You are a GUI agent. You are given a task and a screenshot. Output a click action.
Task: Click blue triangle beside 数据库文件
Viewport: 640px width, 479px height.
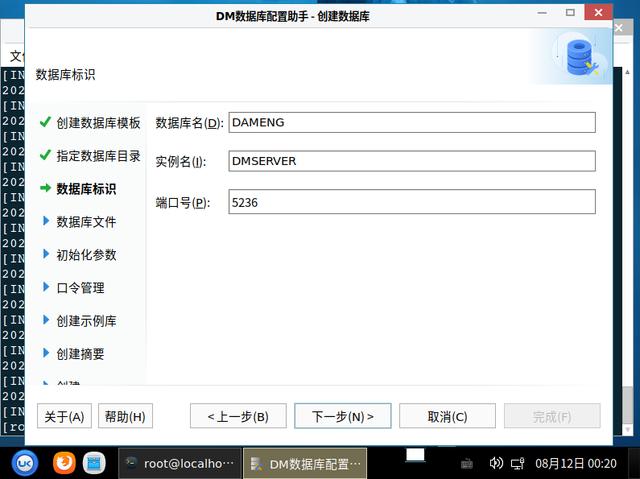pos(46,221)
